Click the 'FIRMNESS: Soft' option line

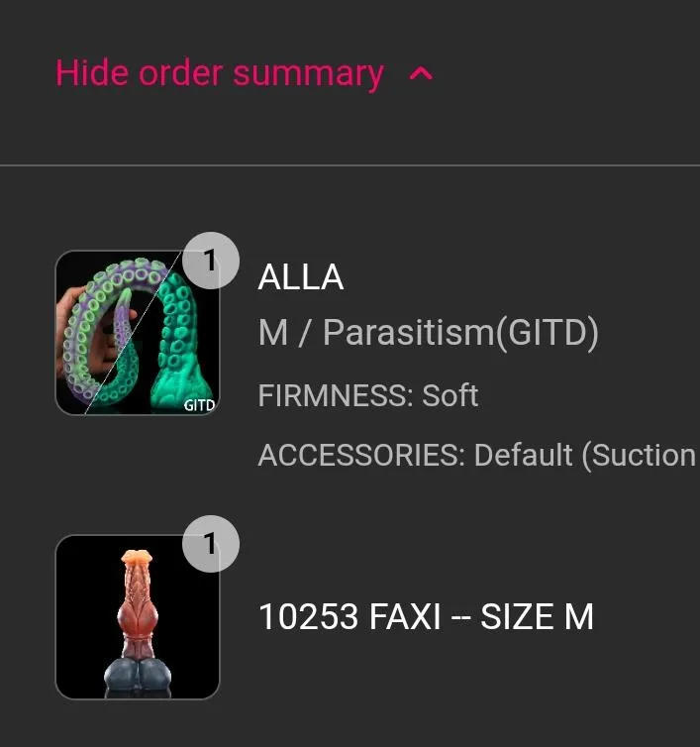(x=367, y=395)
